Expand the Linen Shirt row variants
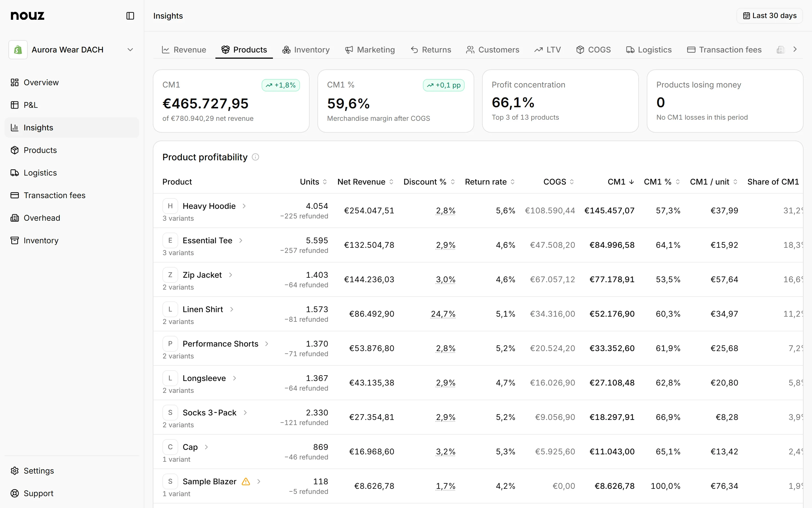This screenshot has height=508, width=812. point(231,309)
